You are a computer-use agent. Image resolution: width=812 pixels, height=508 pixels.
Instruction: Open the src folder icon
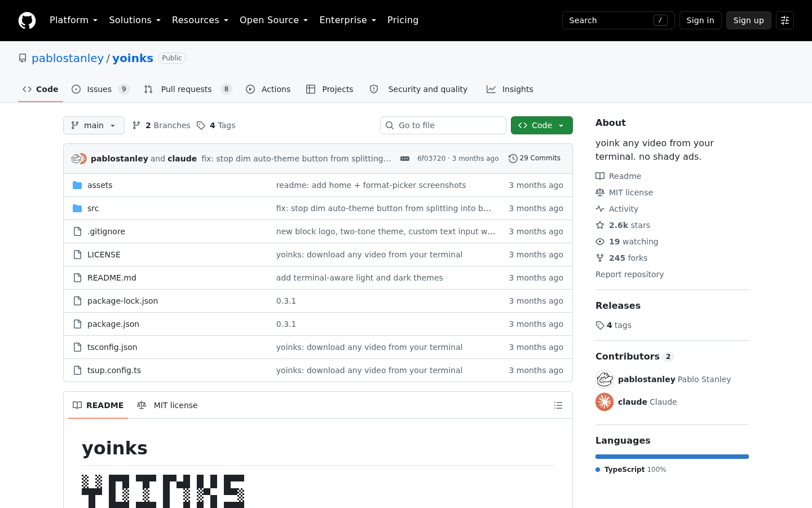click(77, 208)
